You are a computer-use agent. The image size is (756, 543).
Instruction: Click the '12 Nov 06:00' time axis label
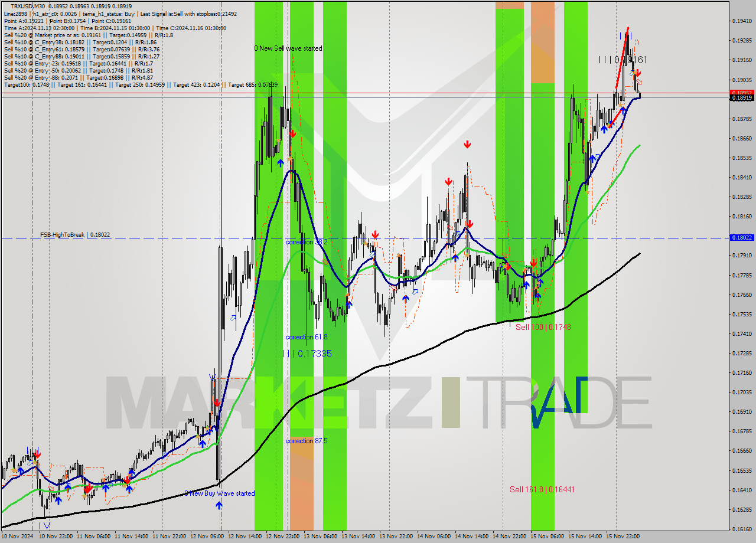point(208,537)
